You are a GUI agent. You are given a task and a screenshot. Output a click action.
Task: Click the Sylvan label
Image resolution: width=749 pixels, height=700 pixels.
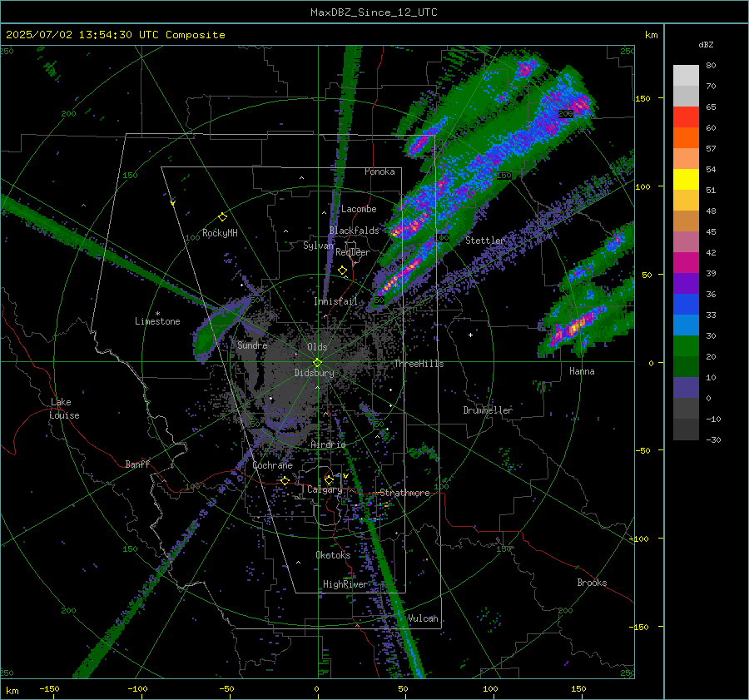[318, 246]
